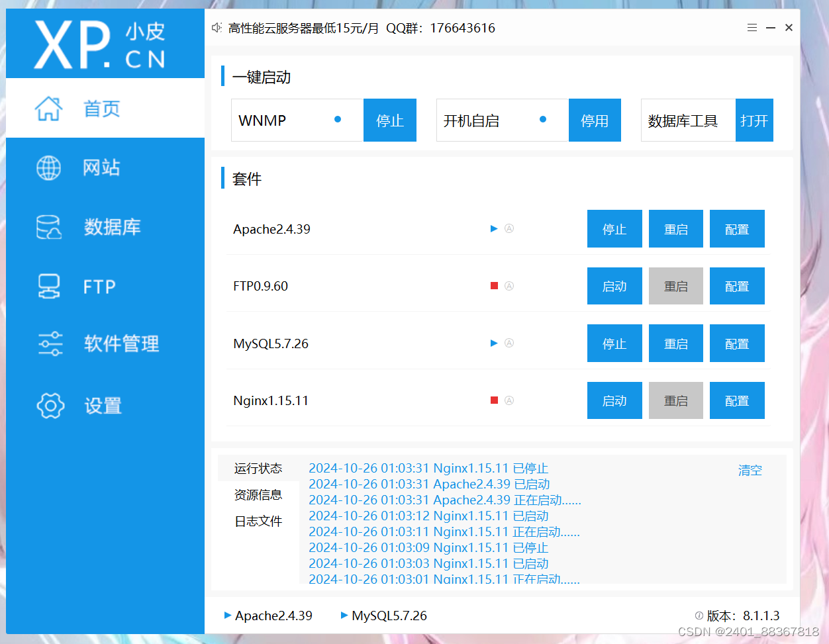Click the blue status dot beside WNMP
829x644 pixels.
(x=338, y=120)
